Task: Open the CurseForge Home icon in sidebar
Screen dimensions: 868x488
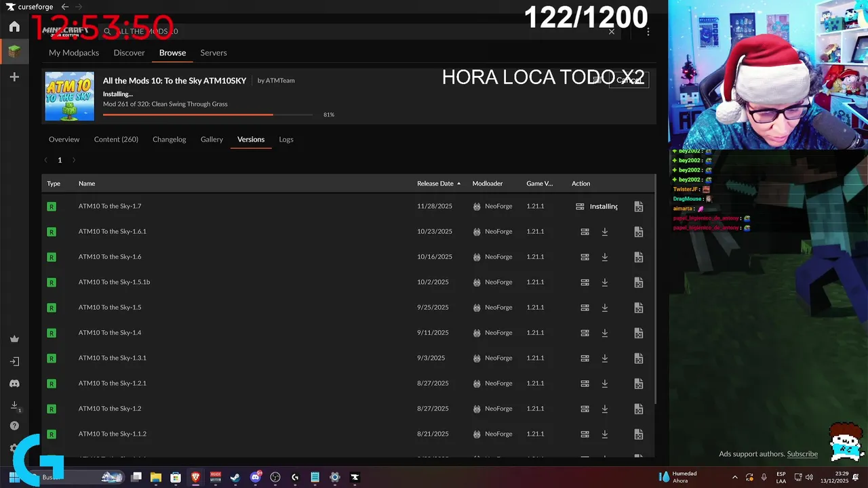Action: 14,27
